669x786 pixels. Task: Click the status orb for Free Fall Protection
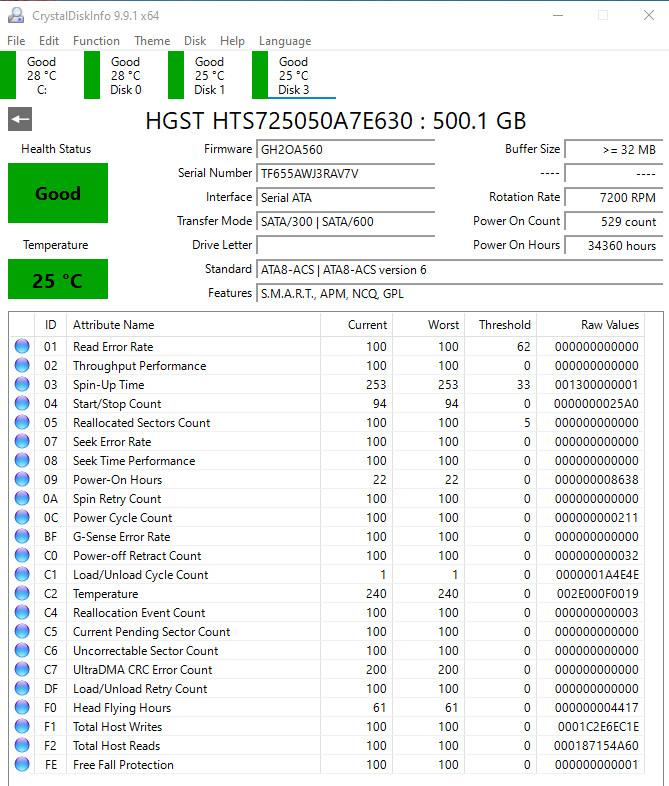[22, 764]
